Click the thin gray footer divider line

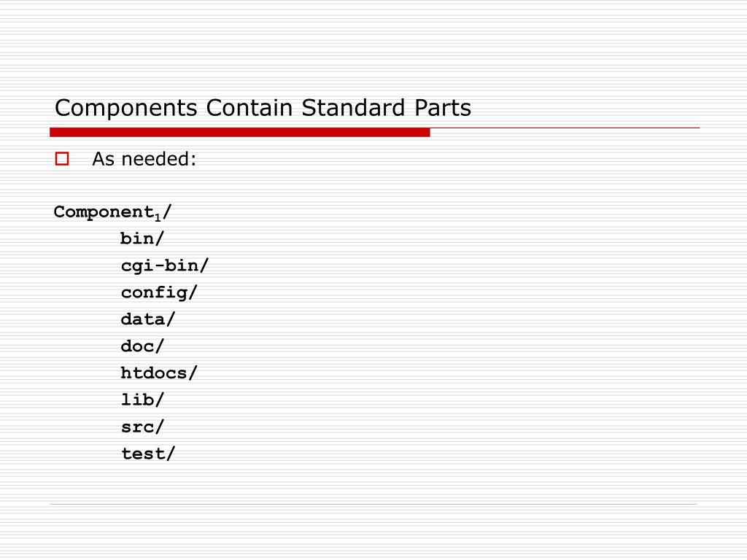coord(373,504)
